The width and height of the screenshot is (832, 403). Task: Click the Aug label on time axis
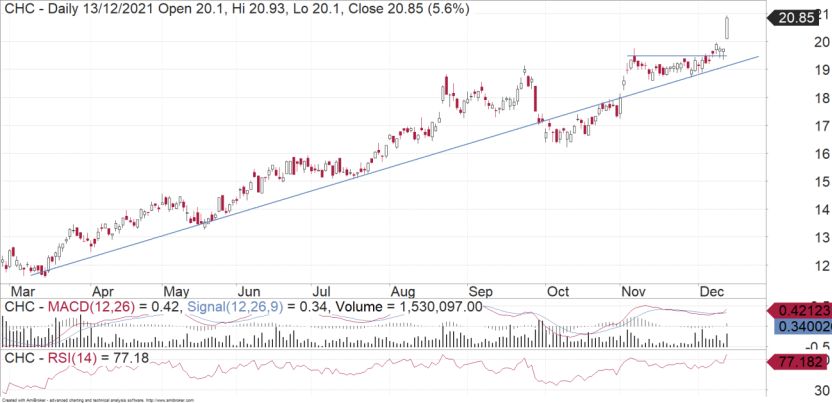403,292
